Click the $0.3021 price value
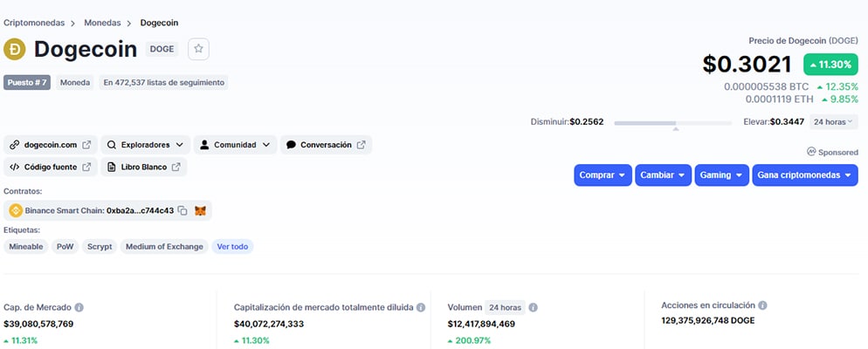 coord(747,65)
